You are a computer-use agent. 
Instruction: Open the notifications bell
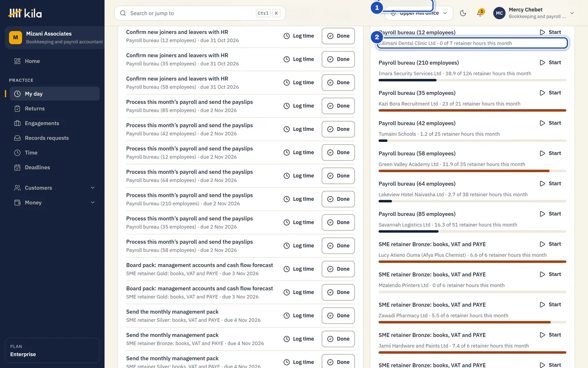pyautogui.click(x=480, y=13)
